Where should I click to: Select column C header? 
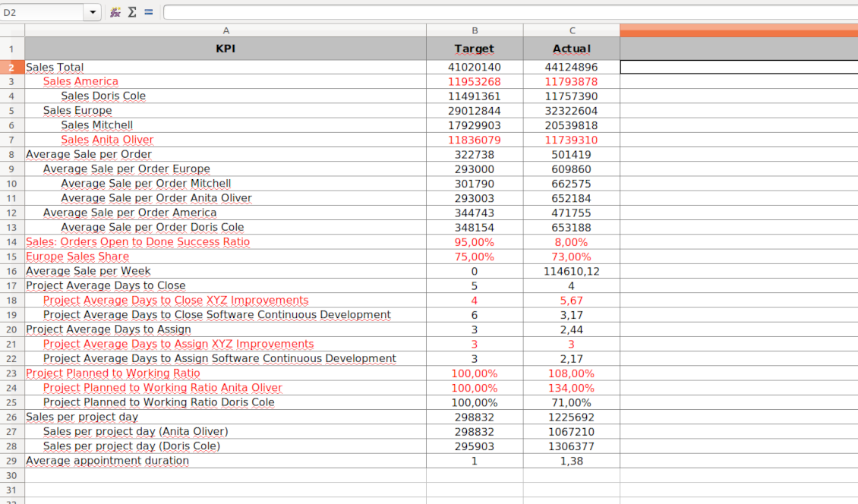[x=572, y=30]
